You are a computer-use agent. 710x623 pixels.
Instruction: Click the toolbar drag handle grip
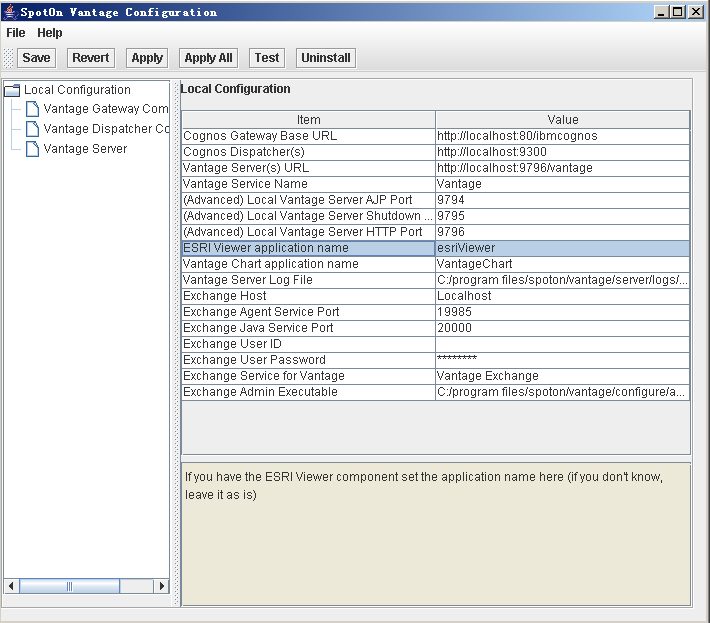click(9, 58)
